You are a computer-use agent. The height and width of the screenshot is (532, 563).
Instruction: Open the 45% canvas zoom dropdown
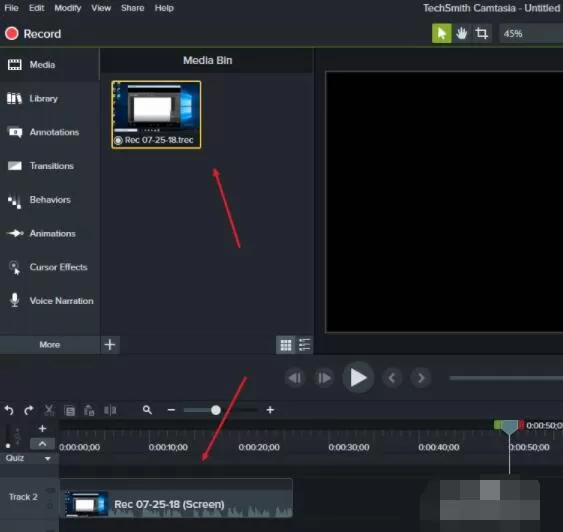[x=531, y=34]
